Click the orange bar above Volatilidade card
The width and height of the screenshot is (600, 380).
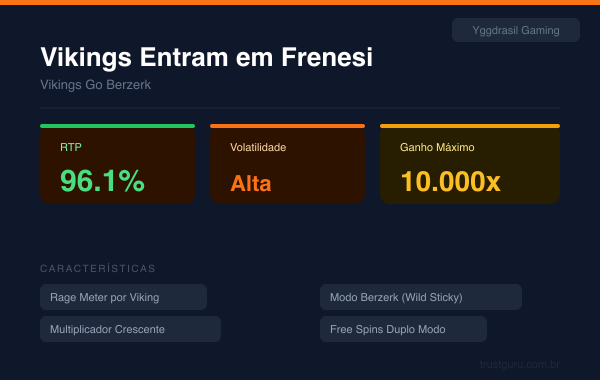point(287,126)
